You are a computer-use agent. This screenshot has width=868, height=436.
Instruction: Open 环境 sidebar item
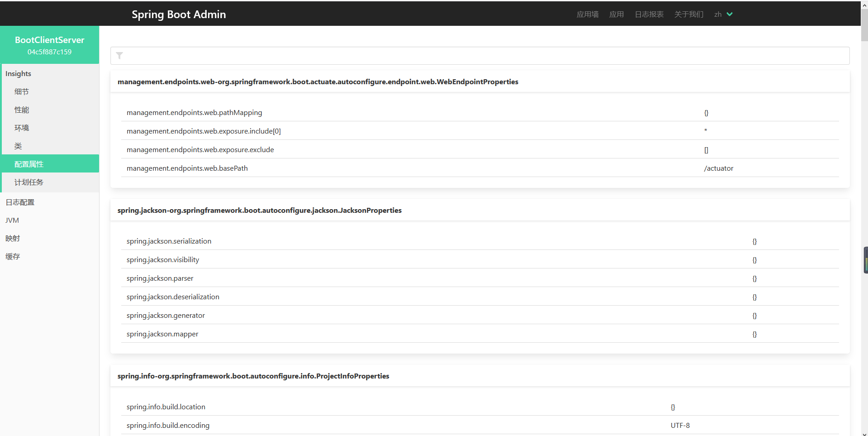(x=22, y=128)
